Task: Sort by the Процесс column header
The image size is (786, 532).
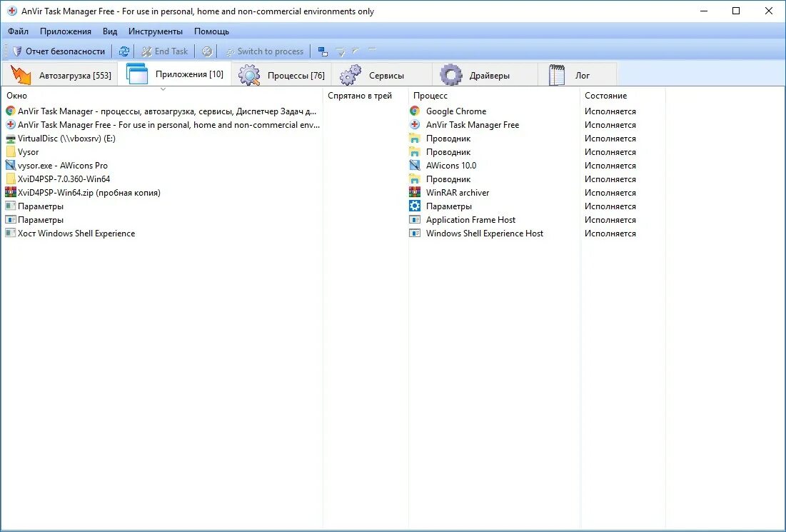Action: tap(494, 95)
